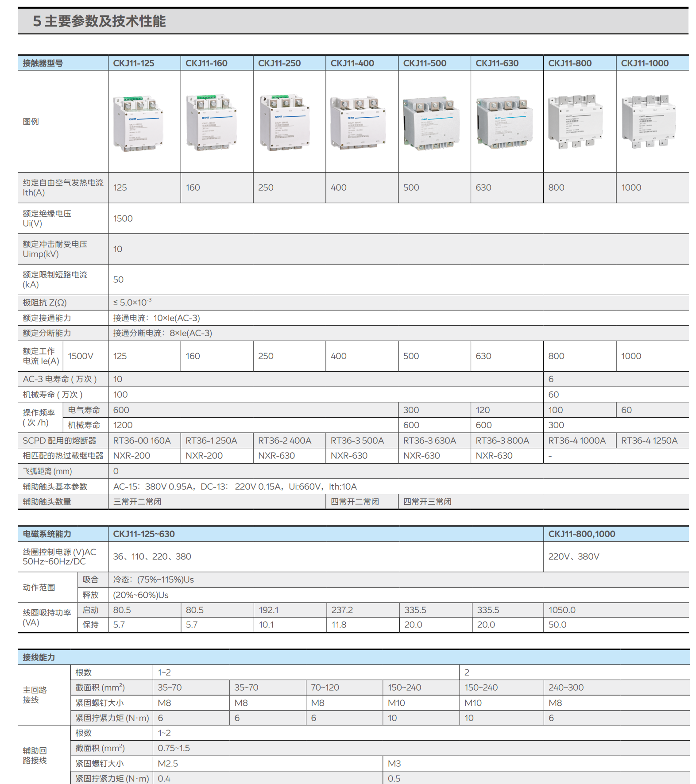Open the CKJ11-160 contactor product image

[212, 122]
